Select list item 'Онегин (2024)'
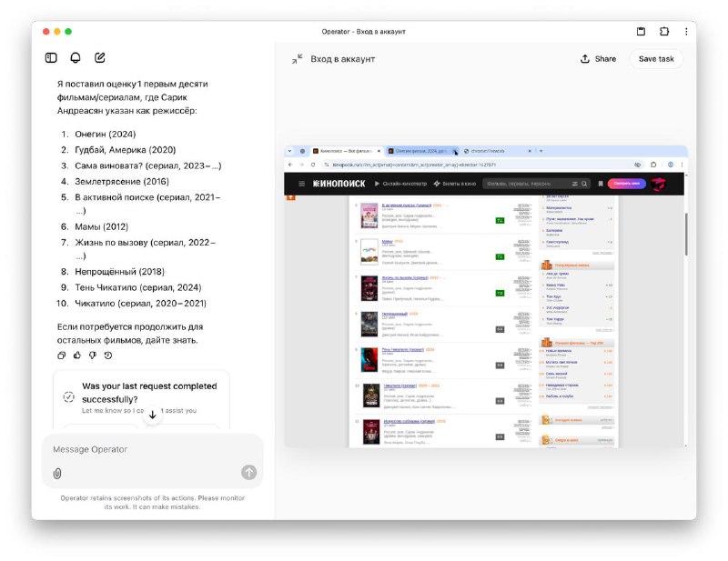This screenshot has width=728, height=561. pos(106,134)
